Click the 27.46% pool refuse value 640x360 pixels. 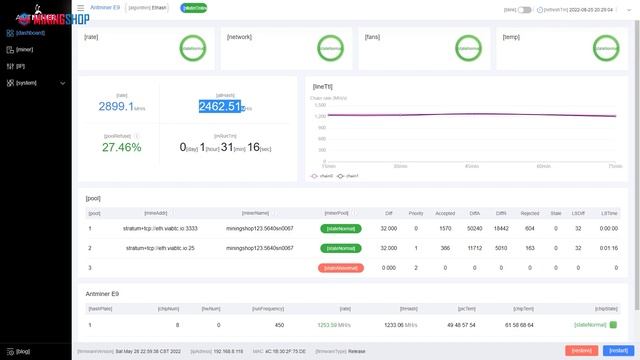tap(122, 147)
